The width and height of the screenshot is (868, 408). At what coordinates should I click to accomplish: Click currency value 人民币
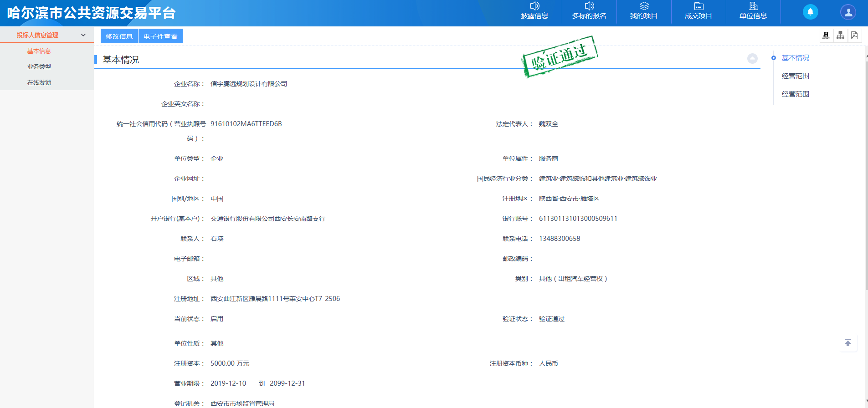(x=549, y=363)
